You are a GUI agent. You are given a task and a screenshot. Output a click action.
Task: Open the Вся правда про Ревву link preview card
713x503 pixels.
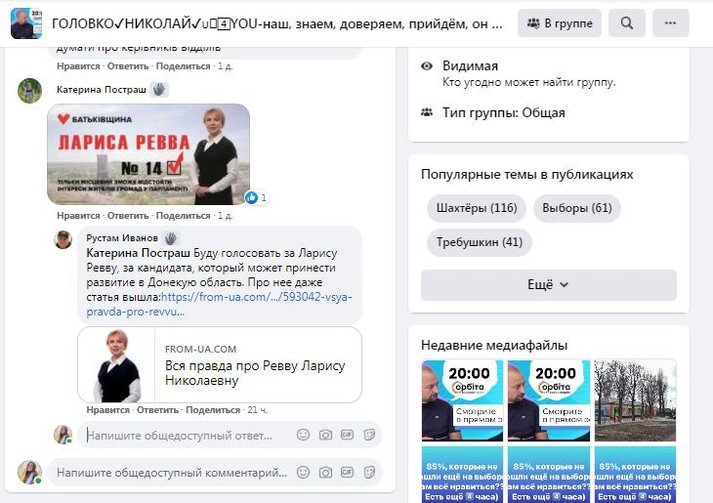coord(220,365)
